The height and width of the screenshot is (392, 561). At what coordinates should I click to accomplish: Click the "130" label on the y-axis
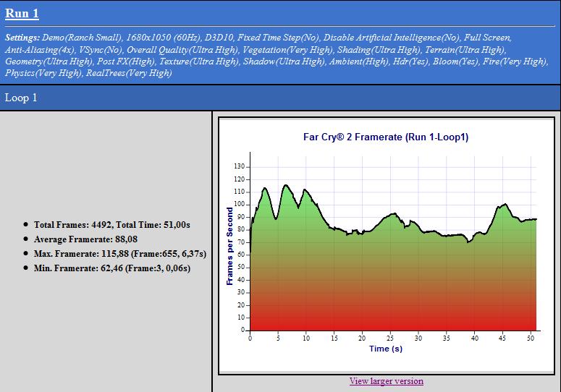point(240,166)
